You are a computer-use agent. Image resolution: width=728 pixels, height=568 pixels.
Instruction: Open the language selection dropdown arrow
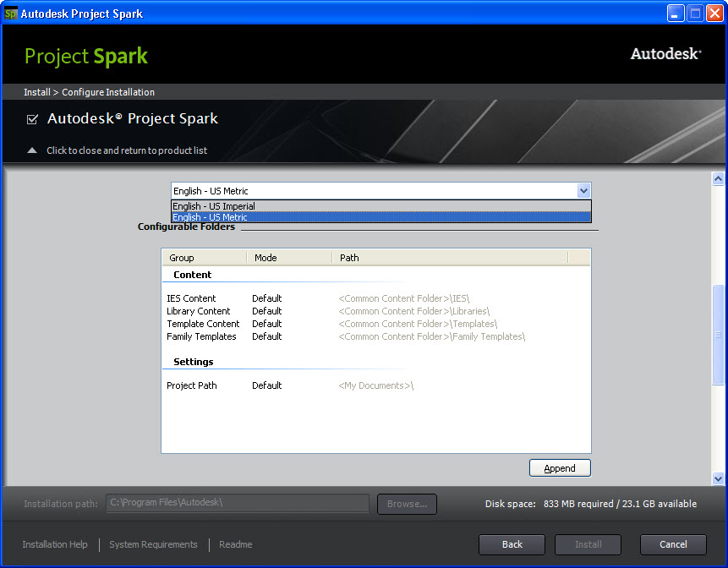pyautogui.click(x=583, y=190)
